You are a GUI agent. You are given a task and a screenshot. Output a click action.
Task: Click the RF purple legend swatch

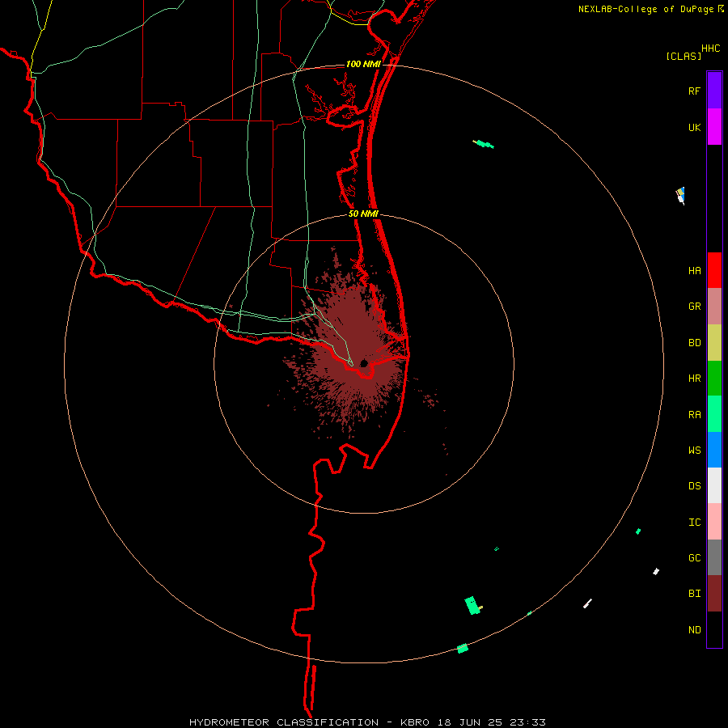[x=714, y=91]
